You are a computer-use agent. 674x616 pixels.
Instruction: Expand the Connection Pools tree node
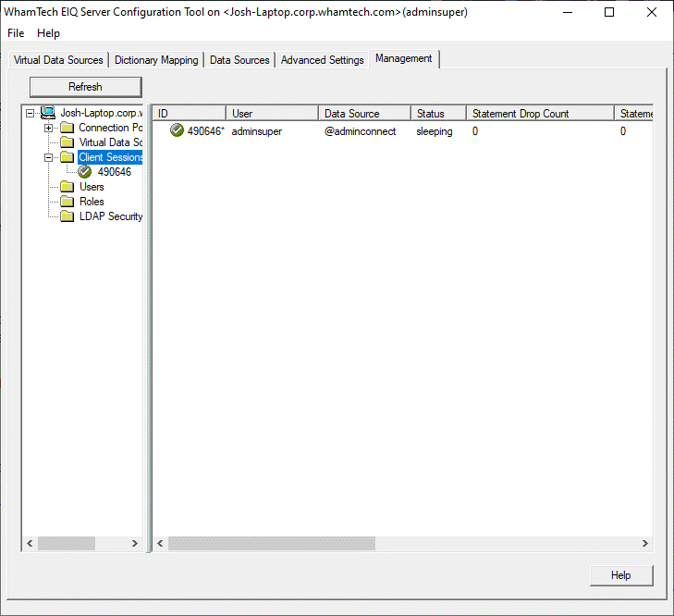49,129
